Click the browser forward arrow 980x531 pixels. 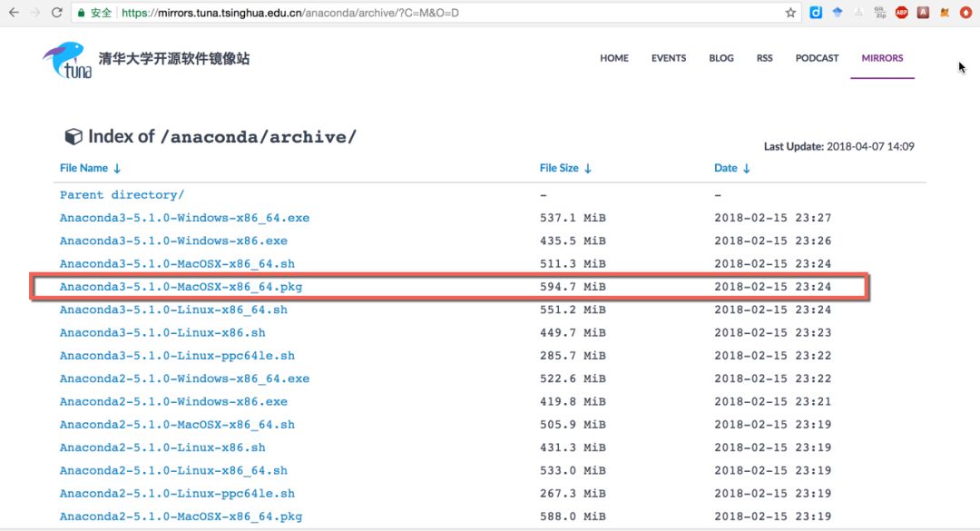[x=35, y=13]
